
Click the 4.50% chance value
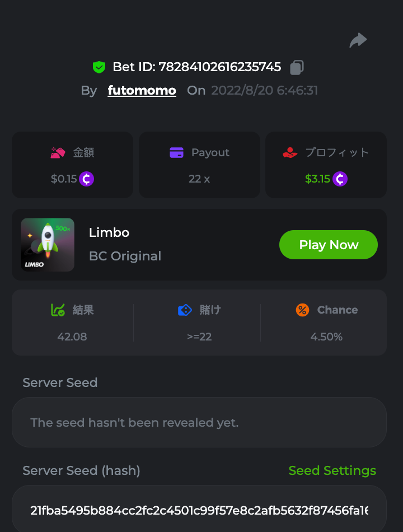point(326,337)
